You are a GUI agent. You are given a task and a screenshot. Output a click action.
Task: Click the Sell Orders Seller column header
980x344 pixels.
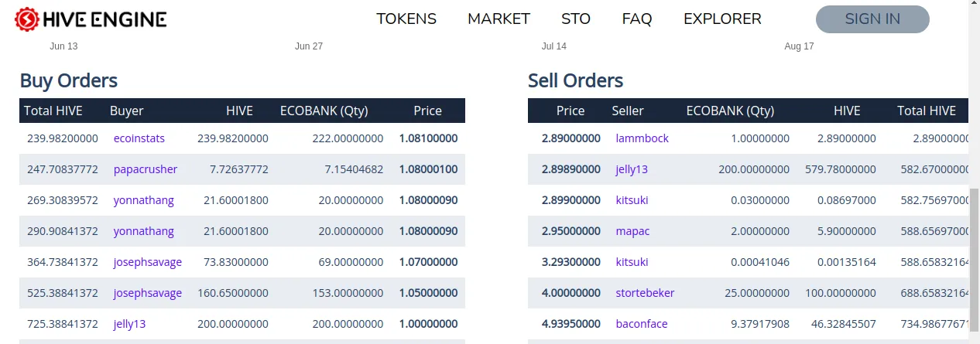coord(627,111)
